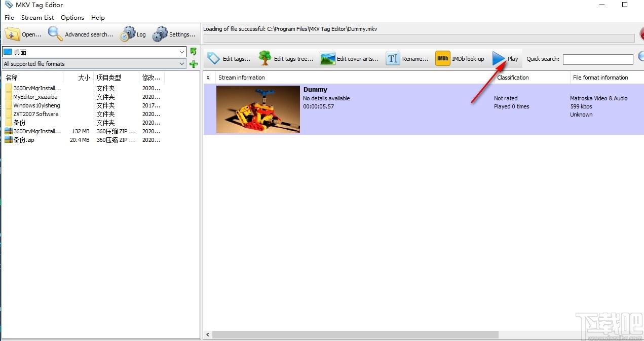644x341 pixels.
Task: Click Edit tags tag icon
Action: tap(214, 58)
